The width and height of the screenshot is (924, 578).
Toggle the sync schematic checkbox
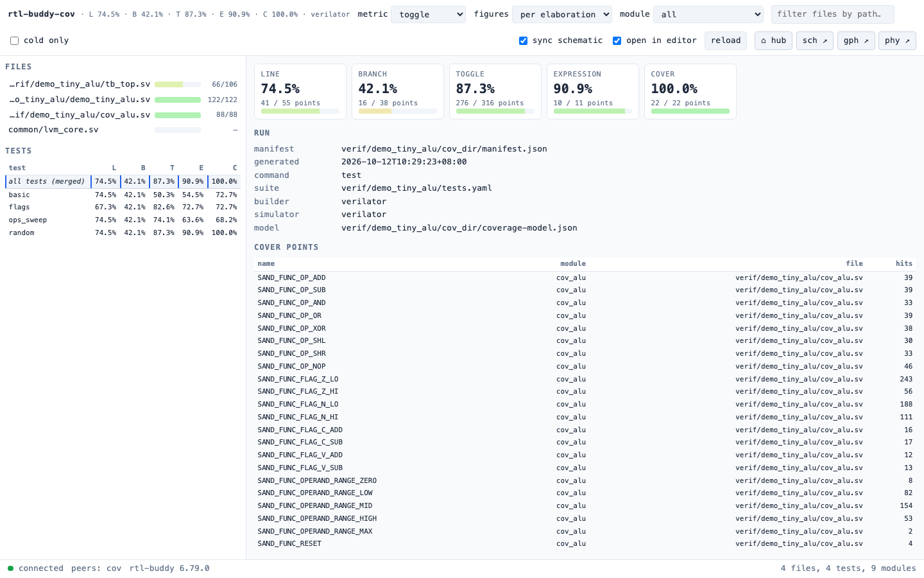(x=523, y=40)
